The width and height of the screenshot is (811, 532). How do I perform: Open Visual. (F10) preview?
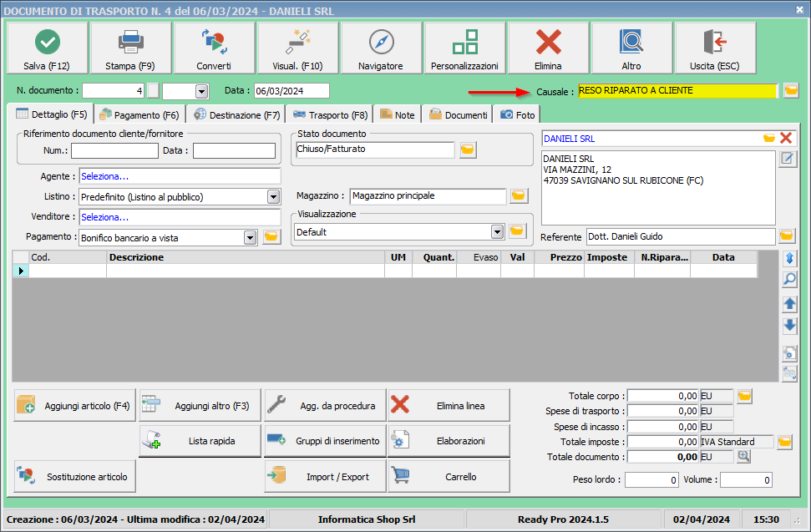[x=298, y=48]
